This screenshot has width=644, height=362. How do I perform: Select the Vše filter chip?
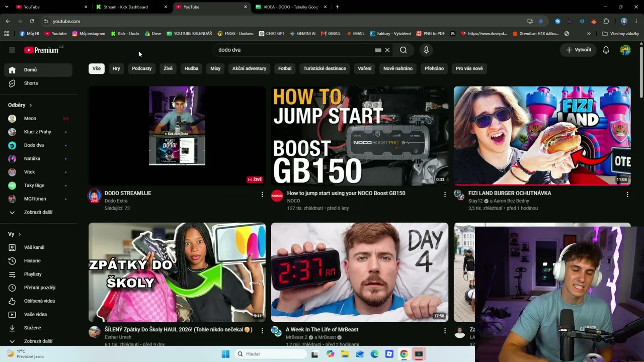coord(97,68)
